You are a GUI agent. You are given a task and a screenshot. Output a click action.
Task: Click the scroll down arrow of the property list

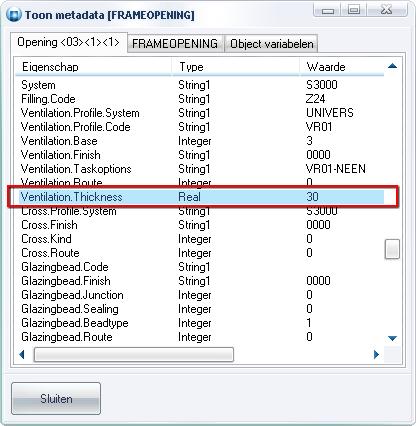click(392, 339)
